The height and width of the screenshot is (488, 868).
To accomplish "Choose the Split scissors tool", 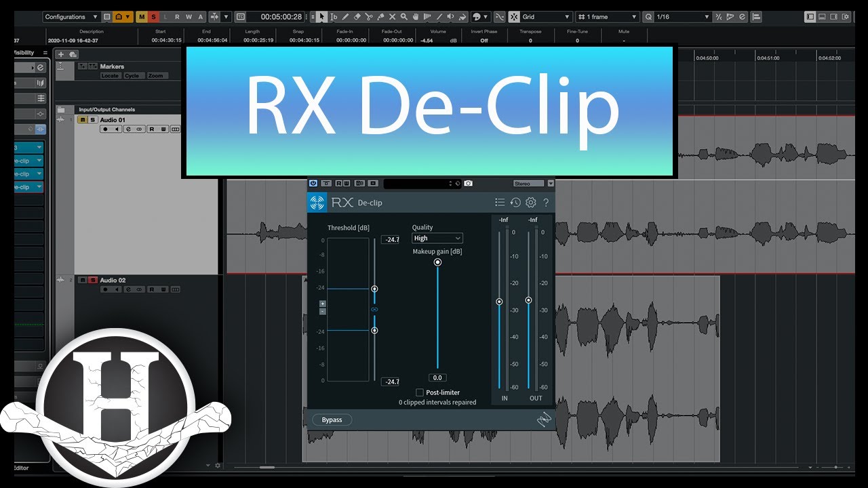I will coord(368,17).
